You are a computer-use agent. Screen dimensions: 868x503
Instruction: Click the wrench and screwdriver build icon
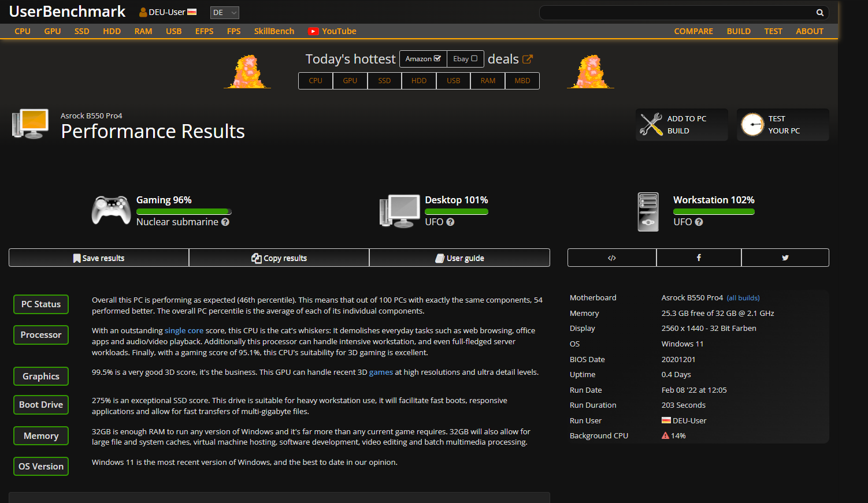pyautogui.click(x=651, y=124)
